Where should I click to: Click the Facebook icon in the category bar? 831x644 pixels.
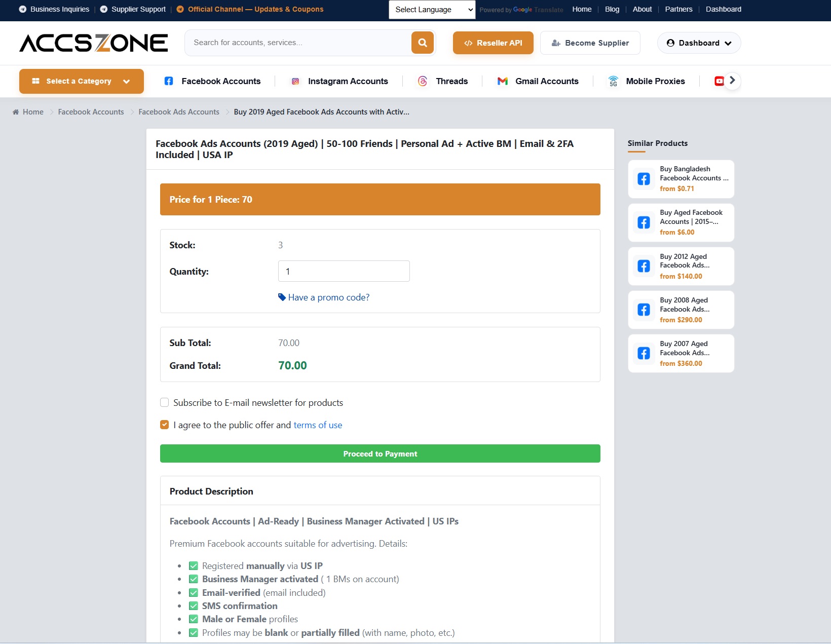tap(169, 81)
